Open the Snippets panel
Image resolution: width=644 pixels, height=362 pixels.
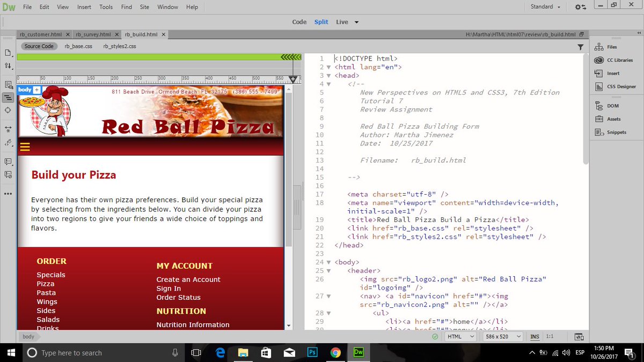point(610,132)
